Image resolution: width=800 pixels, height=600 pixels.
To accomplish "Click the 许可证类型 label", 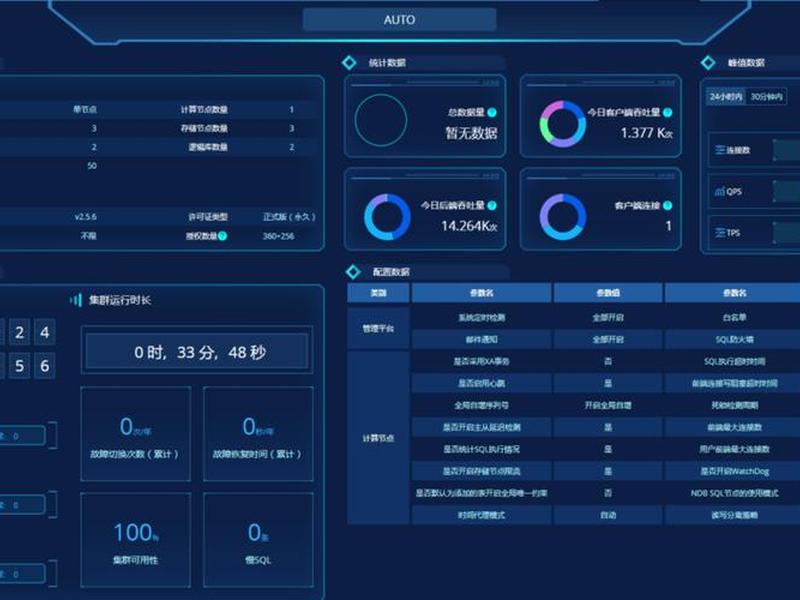I will tap(208, 217).
